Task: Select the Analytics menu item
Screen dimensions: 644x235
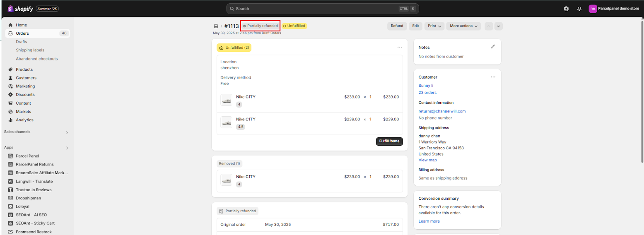Action: click(37, 120)
